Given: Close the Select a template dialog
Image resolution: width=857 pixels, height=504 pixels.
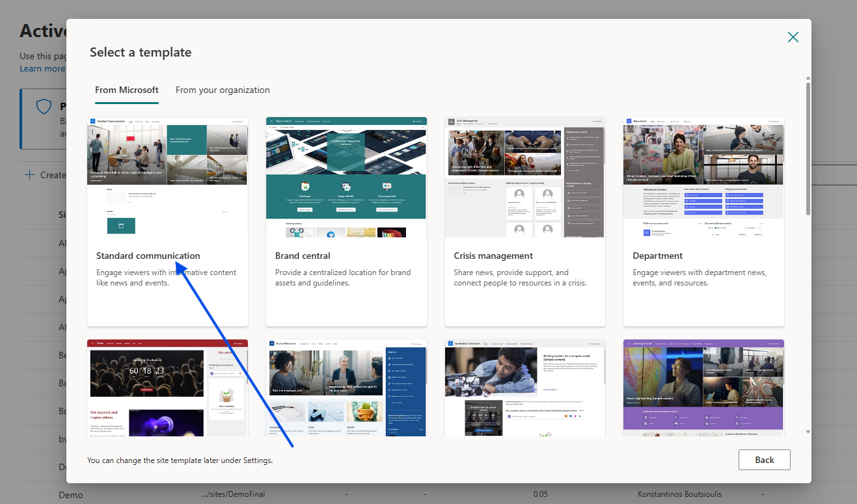Looking at the screenshot, I should (x=793, y=37).
